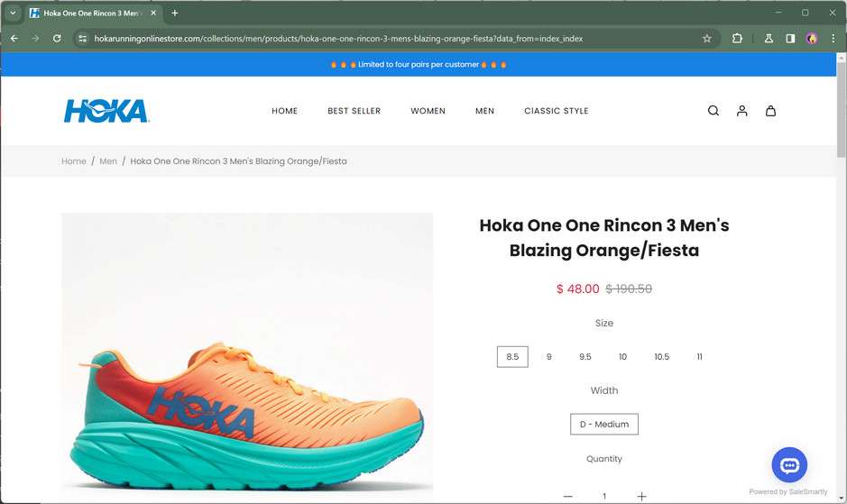Switch to the Hoka One One Rincon tab
This screenshot has width=847, height=504.
93,13
